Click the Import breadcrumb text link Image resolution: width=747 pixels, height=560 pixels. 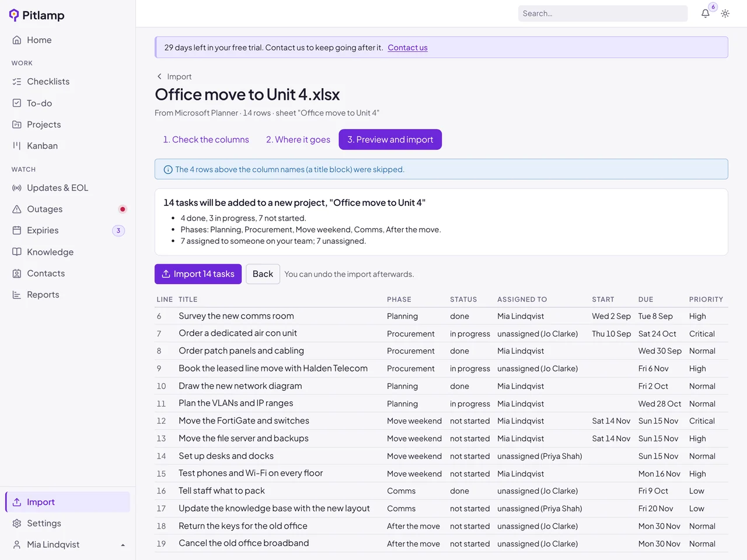pyautogui.click(x=179, y=76)
